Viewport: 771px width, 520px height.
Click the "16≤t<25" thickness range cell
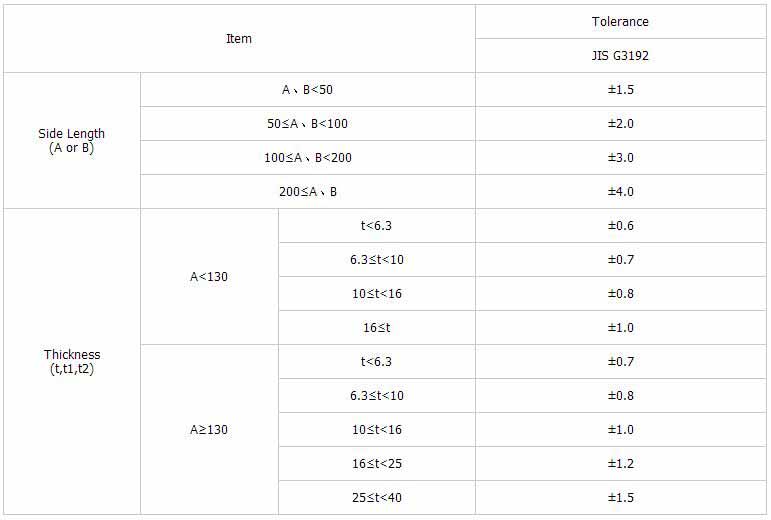click(x=376, y=464)
